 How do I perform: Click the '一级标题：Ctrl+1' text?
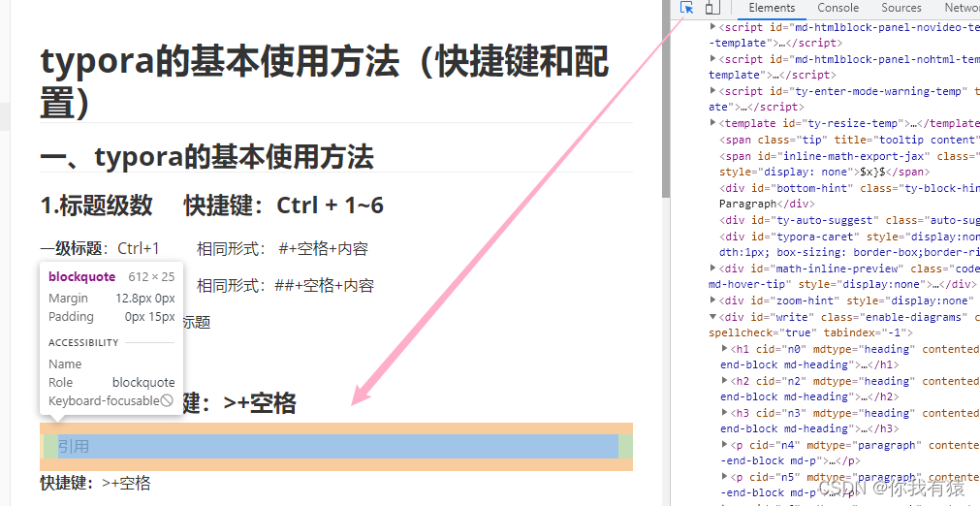tap(100, 248)
